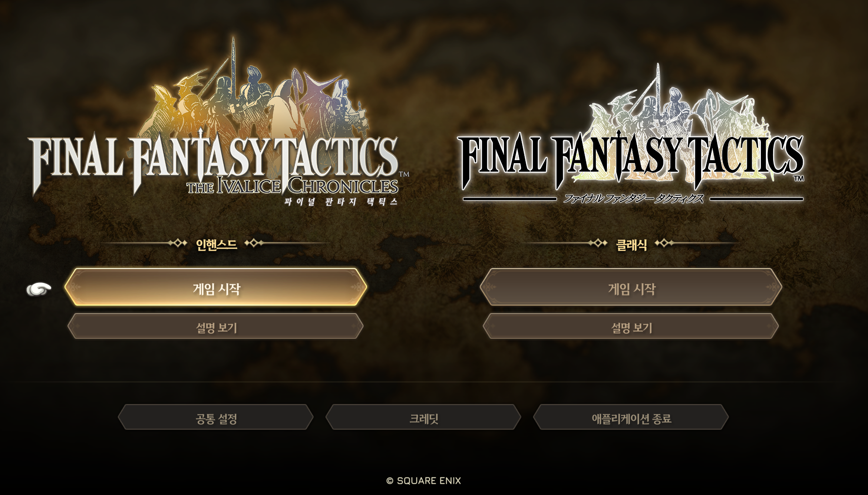This screenshot has height=495, width=868.
Task: Click the 클래식 section heading
Action: pos(631,245)
